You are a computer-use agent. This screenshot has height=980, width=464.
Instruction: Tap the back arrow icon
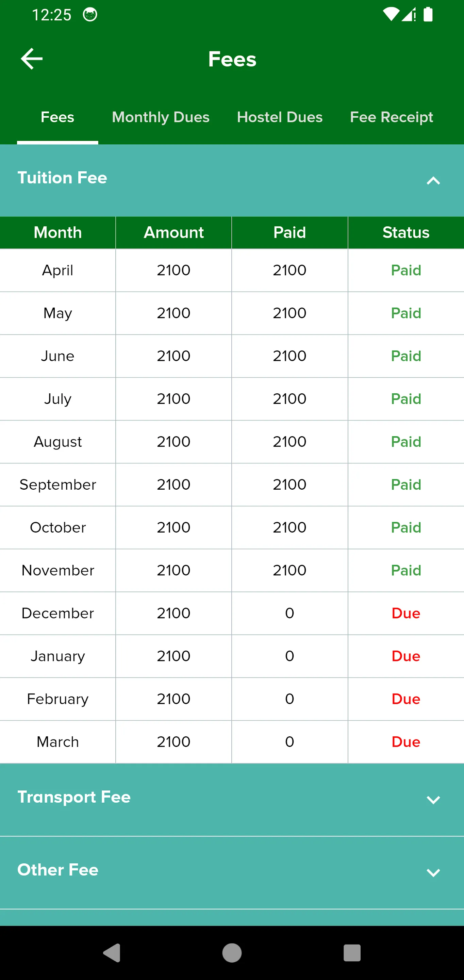click(32, 59)
